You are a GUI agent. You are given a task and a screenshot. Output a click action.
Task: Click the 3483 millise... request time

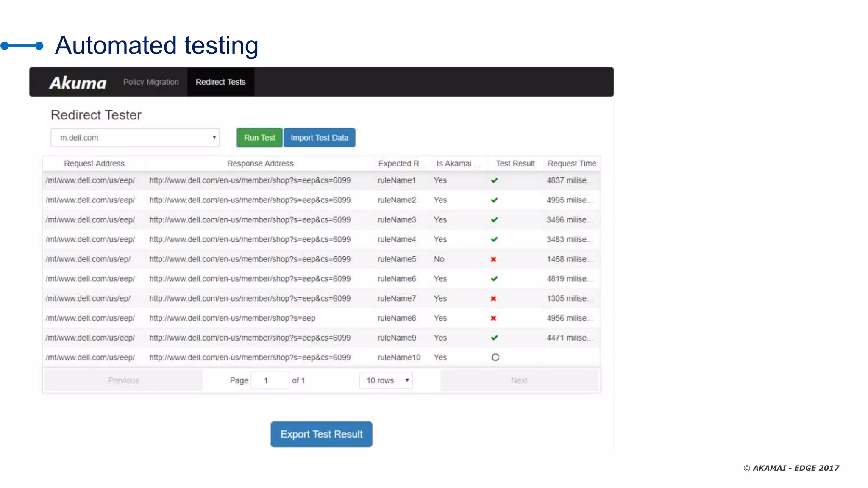[570, 239]
